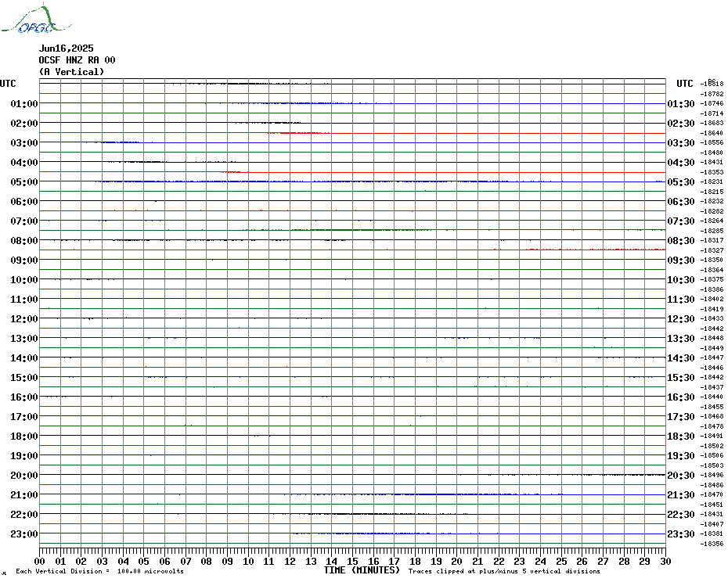
Task: Click the OFGC logo at top left
Action: 36,19
